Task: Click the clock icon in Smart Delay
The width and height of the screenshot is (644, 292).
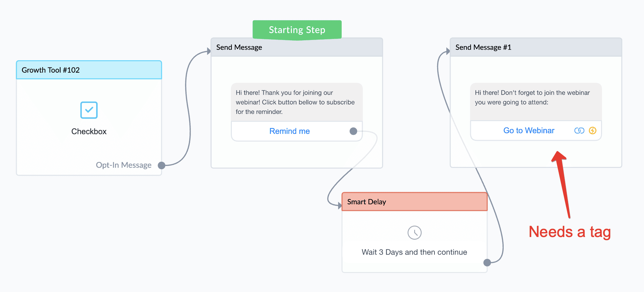Action: [x=414, y=233]
